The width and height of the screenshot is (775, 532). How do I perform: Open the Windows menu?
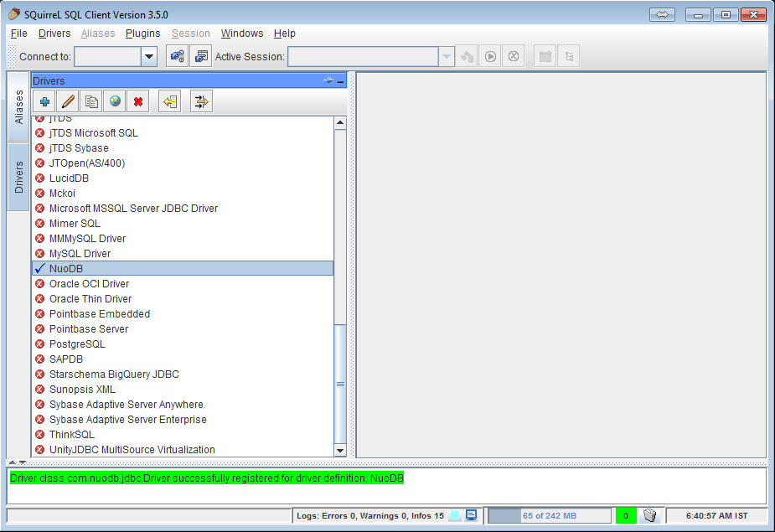(x=241, y=34)
